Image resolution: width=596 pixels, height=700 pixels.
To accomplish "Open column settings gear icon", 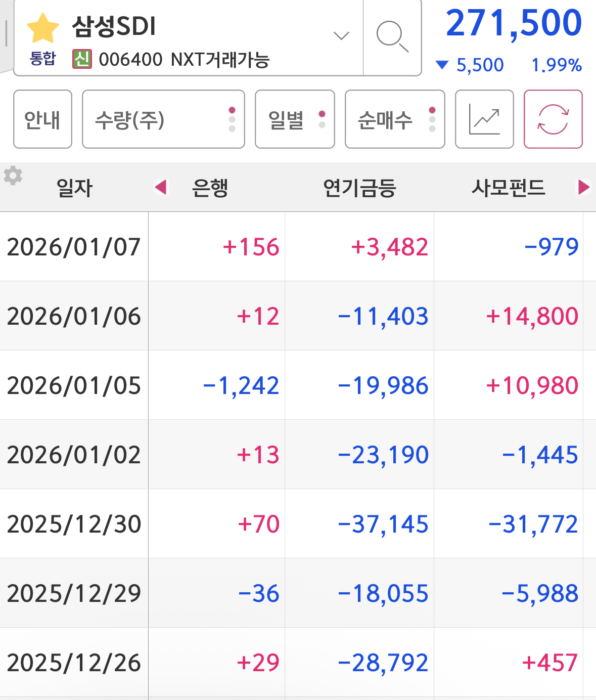I will pos(13,176).
